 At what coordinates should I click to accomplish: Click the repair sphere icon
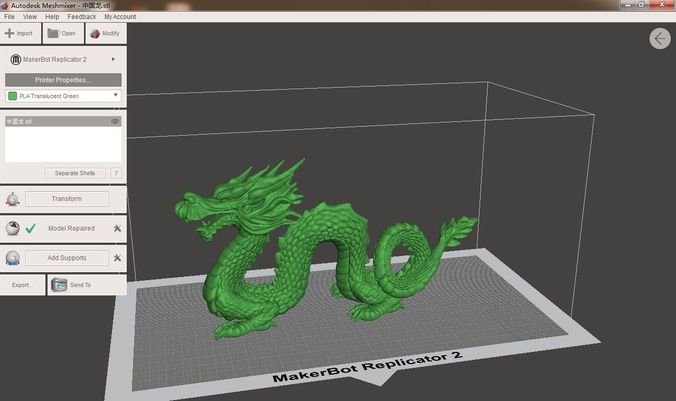pos(13,228)
